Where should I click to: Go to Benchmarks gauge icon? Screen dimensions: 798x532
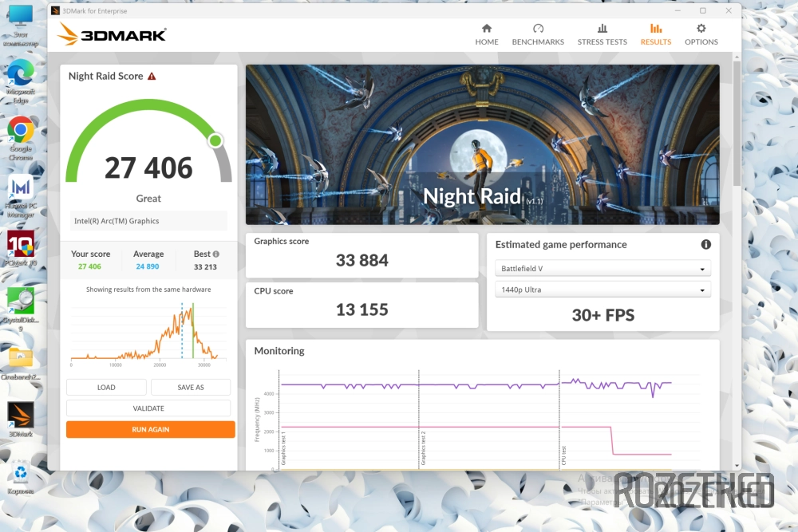(x=538, y=29)
